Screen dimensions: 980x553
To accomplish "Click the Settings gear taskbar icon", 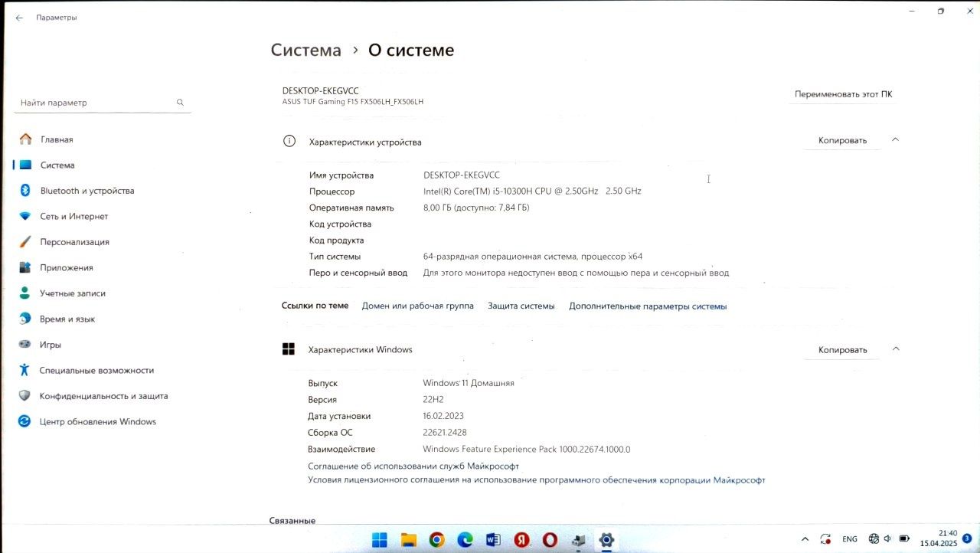I will pos(606,540).
